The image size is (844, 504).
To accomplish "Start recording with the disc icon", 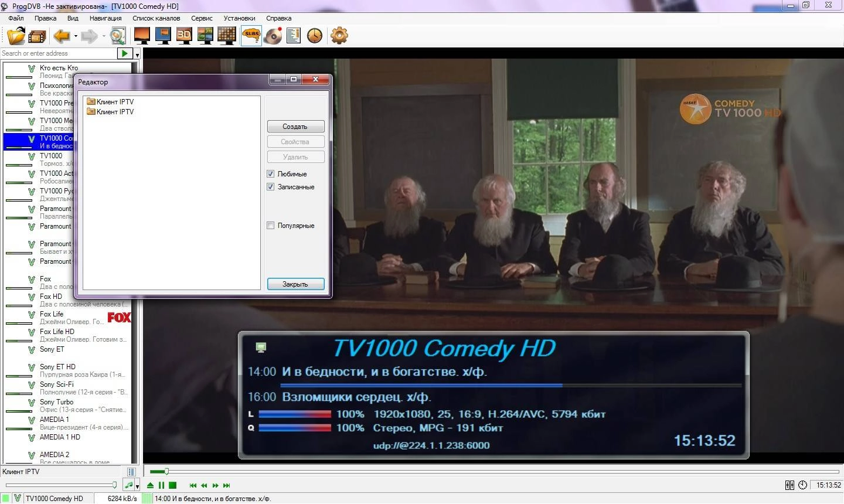I will point(273,36).
